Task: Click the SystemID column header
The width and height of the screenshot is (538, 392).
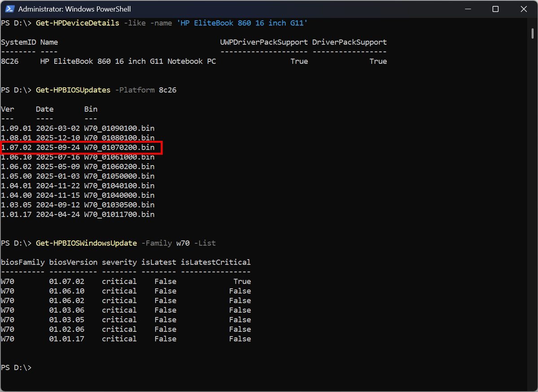Action: [18, 42]
